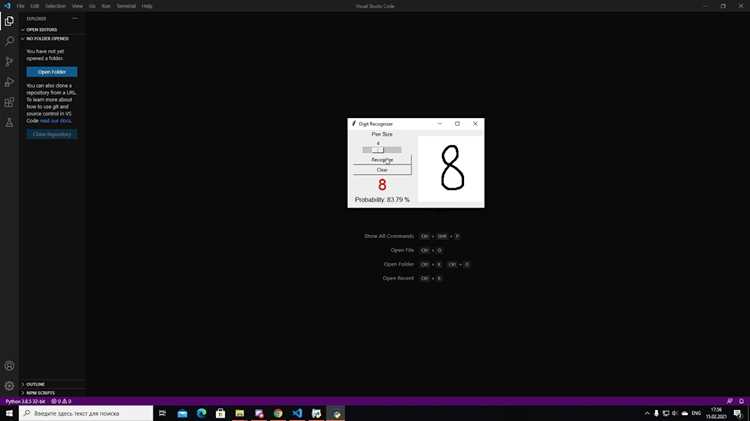Open the Run menu

pyautogui.click(x=106, y=6)
